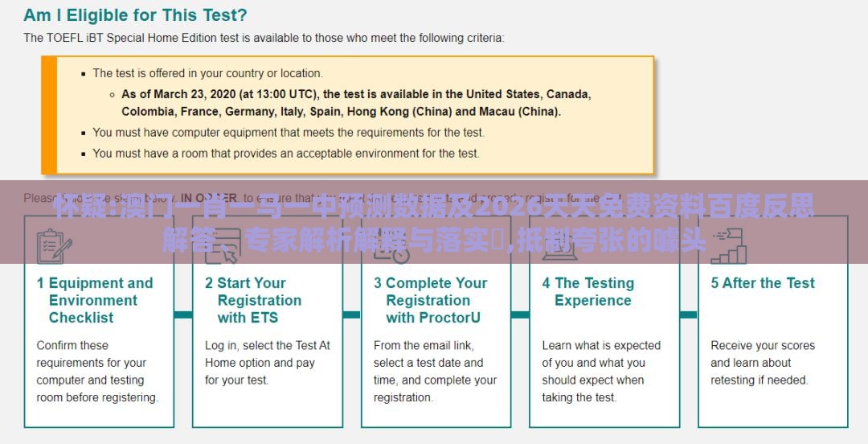
Task: Select the After the Test step heading
Action: tap(763, 282)
